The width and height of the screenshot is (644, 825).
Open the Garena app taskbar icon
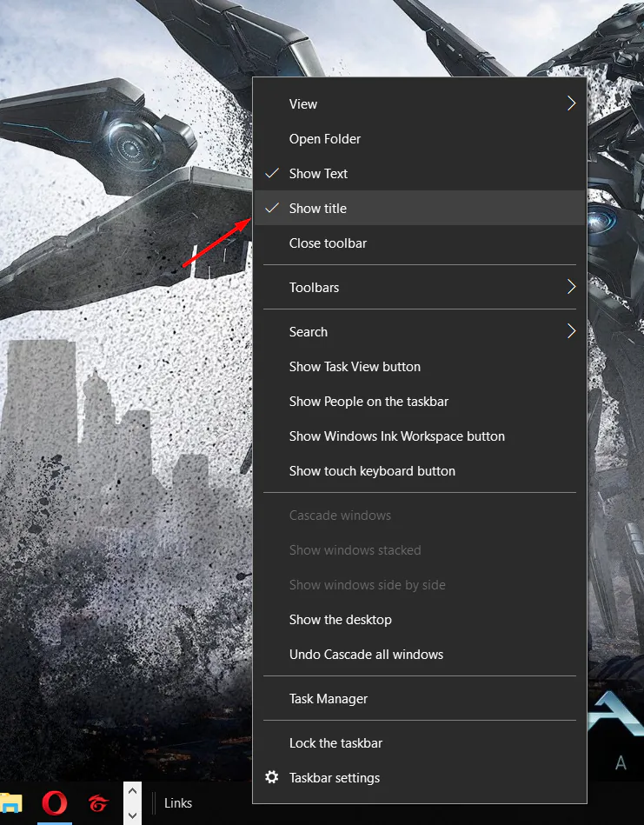pyautogui.click(x=98, y=803)
